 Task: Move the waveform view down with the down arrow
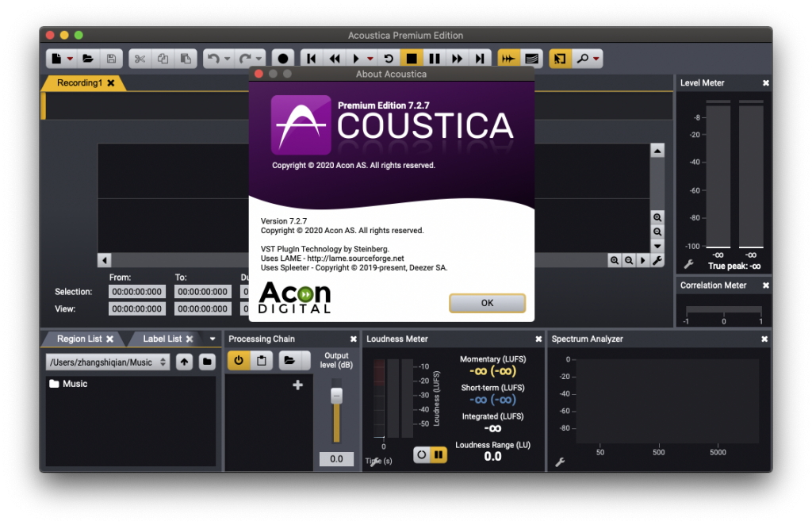[657, 246]
